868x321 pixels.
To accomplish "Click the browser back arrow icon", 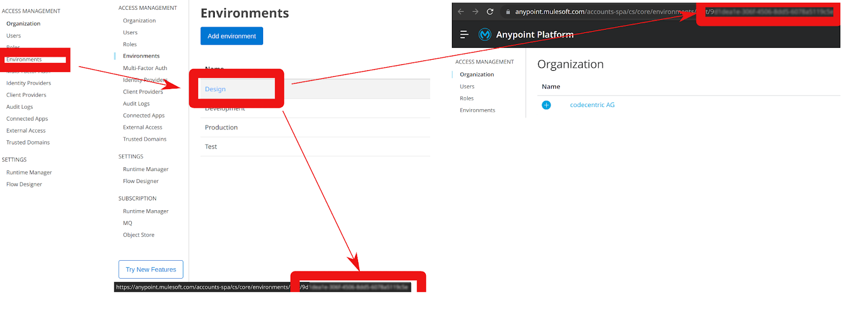I will coord(461,11).
